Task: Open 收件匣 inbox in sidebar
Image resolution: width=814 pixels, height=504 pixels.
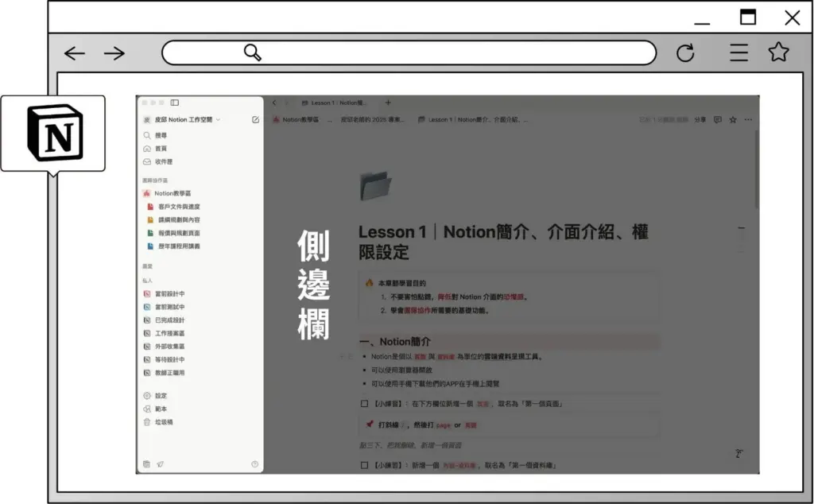Action: pos(158,162)
